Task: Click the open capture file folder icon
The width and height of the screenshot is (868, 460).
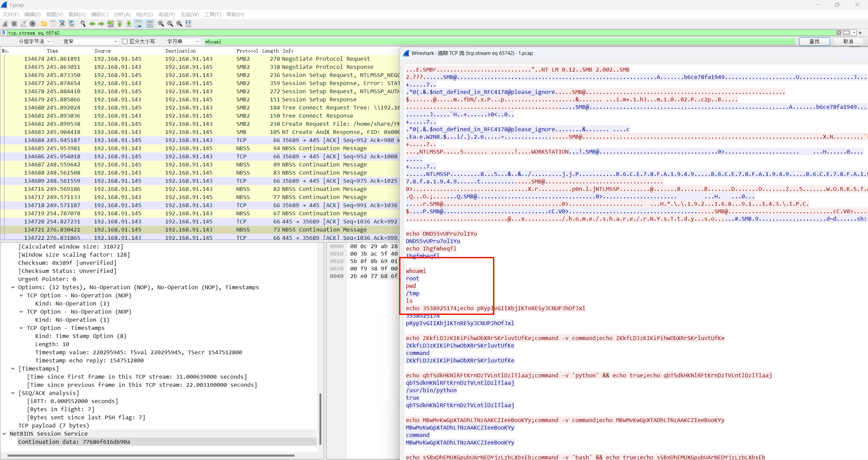Action: 44,24
